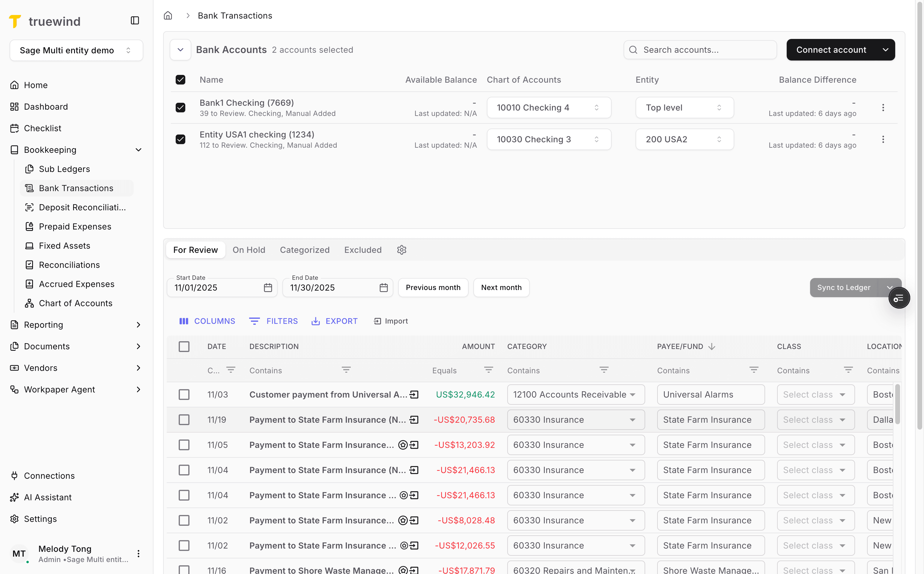Open the Filters panel icon

point(254,321)
